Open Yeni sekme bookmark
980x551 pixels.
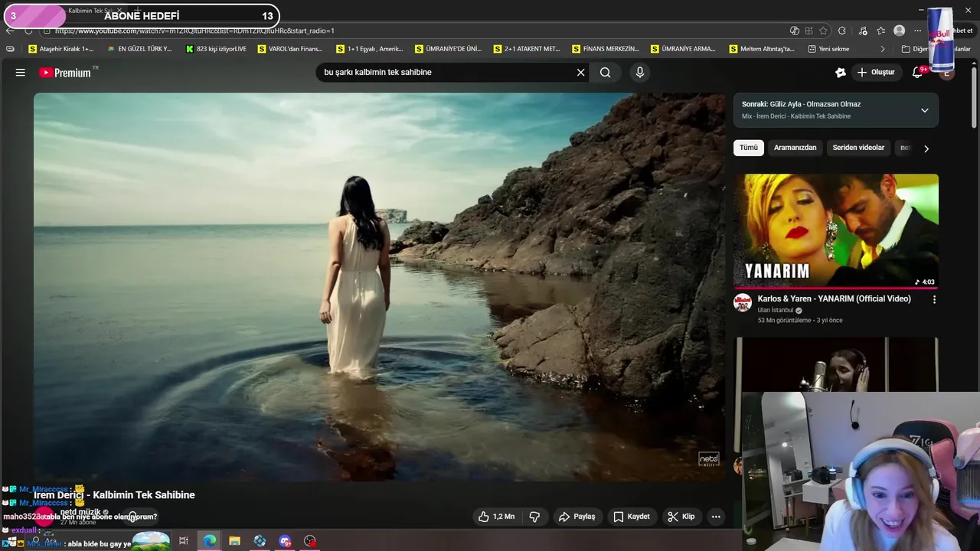point(829,49)
